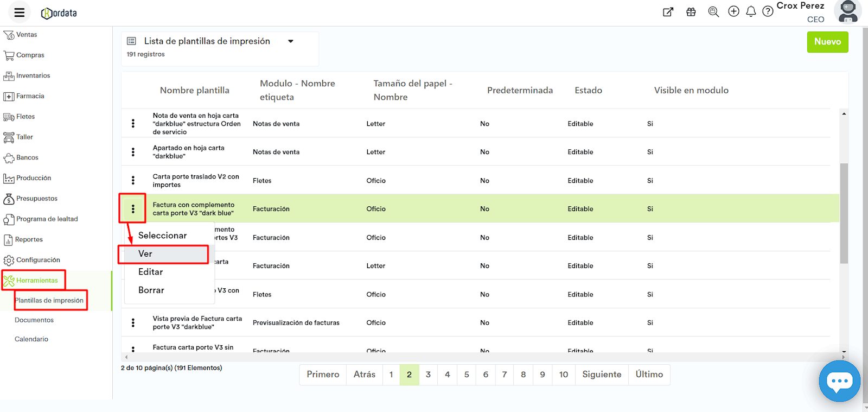Image resolution: width=868 pixels, height=412 pixels.
Task: Click the notifications bell icon
Action: point(751,11)
